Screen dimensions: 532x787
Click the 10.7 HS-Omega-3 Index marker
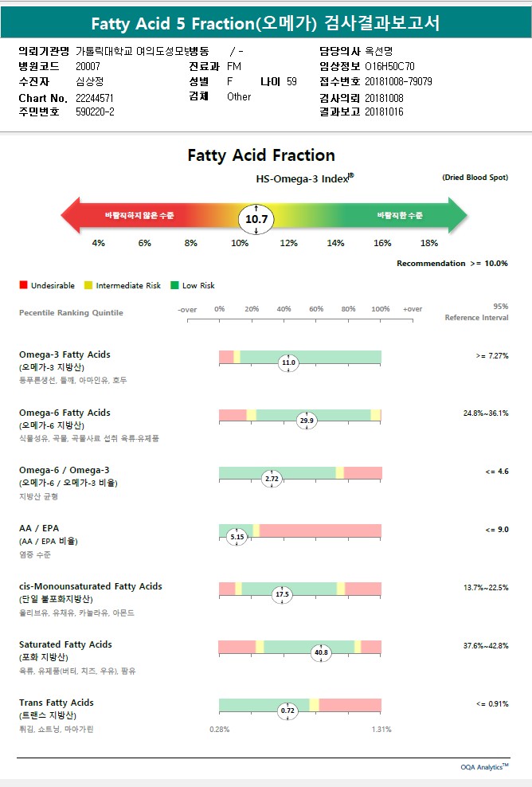tap(256, 218)
